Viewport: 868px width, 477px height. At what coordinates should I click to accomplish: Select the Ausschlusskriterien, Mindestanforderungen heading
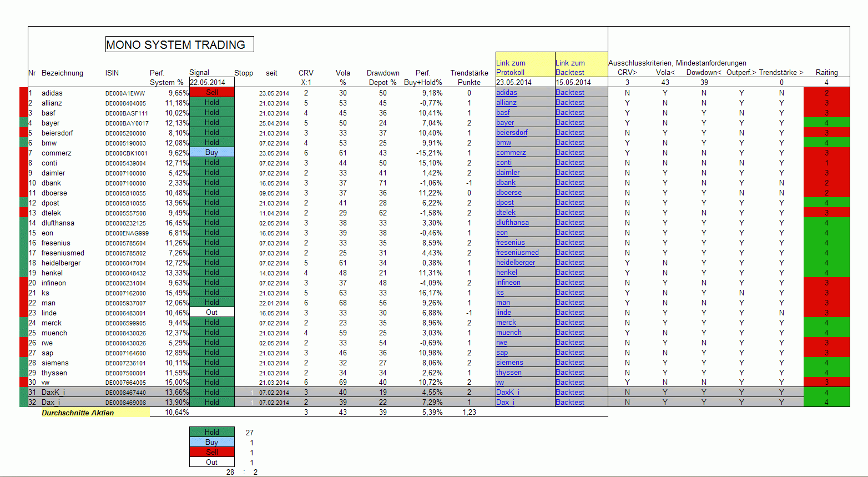[x=677, y=63]
